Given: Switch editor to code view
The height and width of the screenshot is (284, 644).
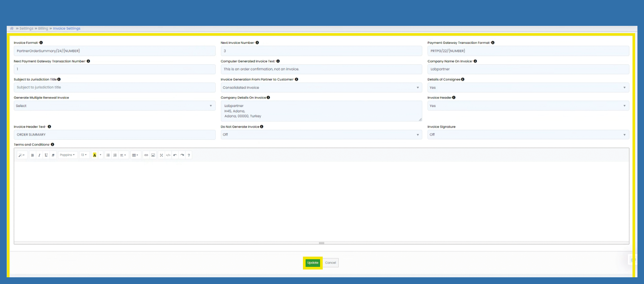Looking at the screenshot, I should [x=168, y=155].
